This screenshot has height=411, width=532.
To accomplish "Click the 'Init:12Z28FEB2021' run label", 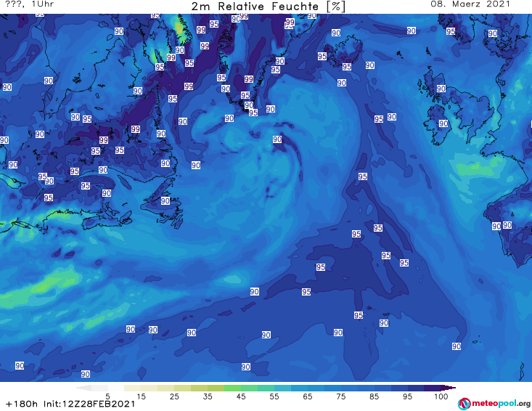I will click(89, 404).
